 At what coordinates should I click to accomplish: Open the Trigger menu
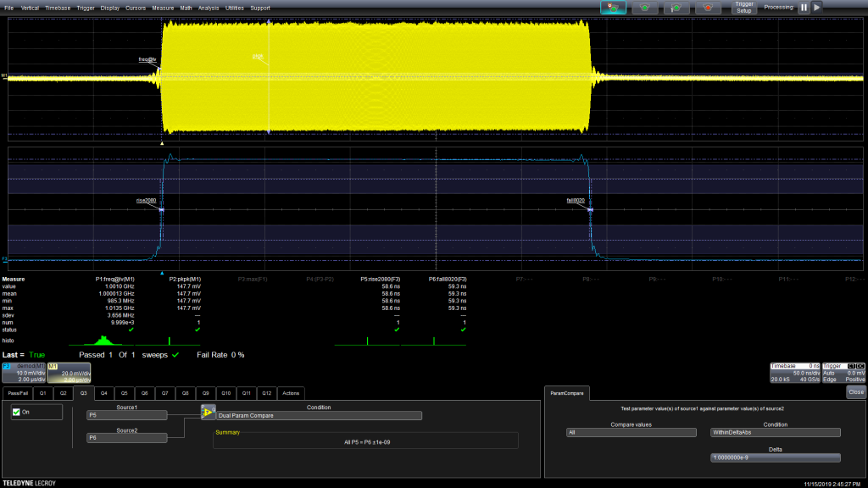86,8
